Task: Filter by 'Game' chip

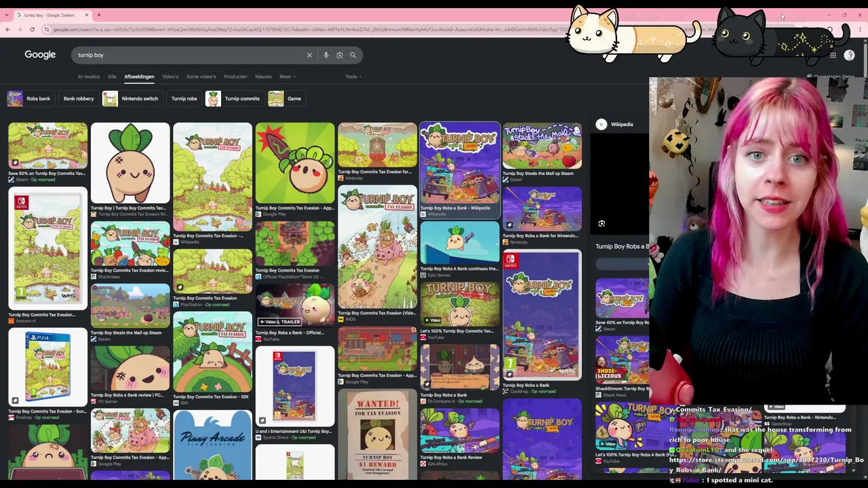Action: pos(285,99)
